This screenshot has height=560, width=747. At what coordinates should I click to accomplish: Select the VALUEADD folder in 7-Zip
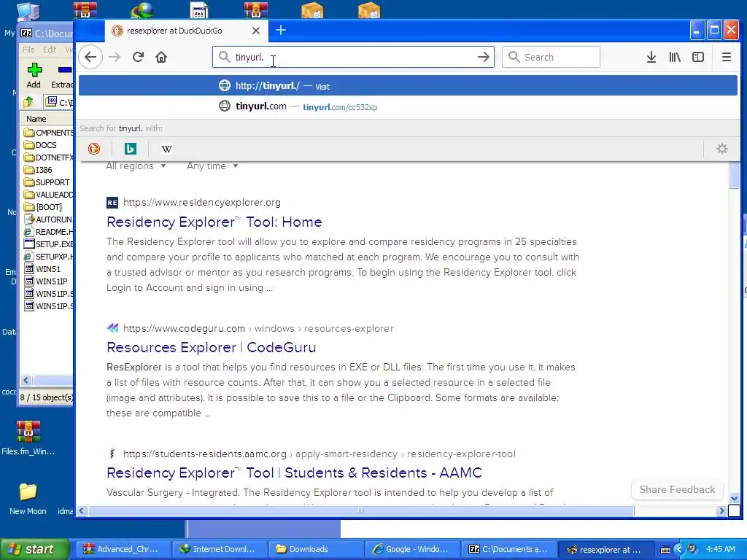(49, 194)
